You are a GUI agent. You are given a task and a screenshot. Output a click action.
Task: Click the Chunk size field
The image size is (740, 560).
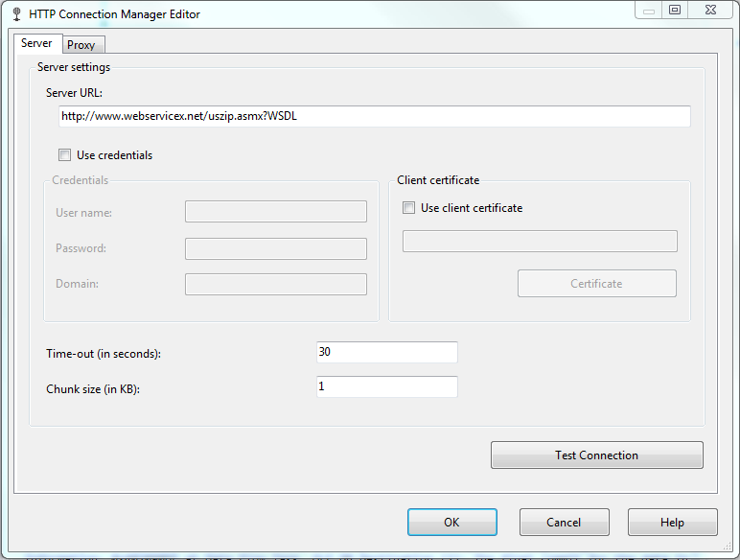click(x=387, y=386)
